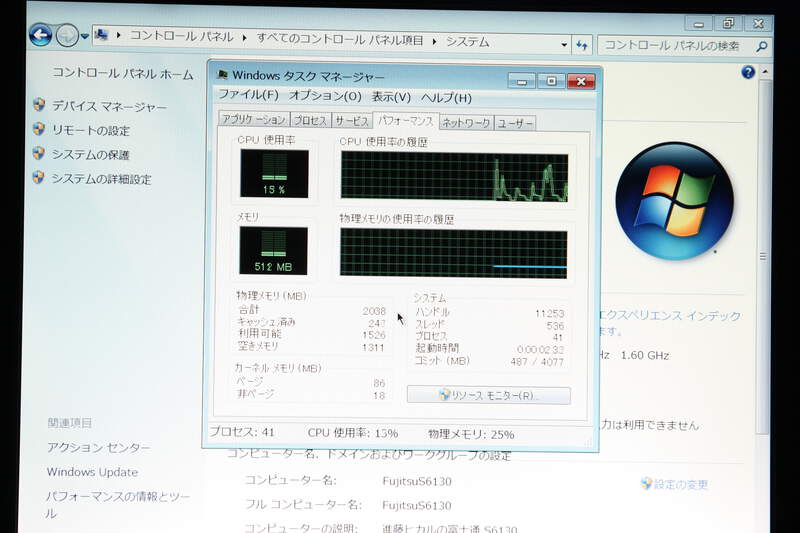This screenshot has height=533, width=800.
Task: Click the Forward arrow in Control Panel window
Action: 67,36
